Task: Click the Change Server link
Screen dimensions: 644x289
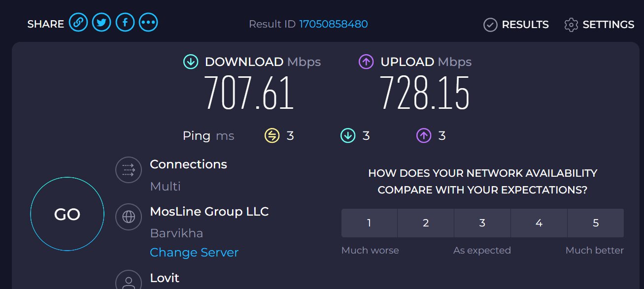Action: [x=194, y=253]
